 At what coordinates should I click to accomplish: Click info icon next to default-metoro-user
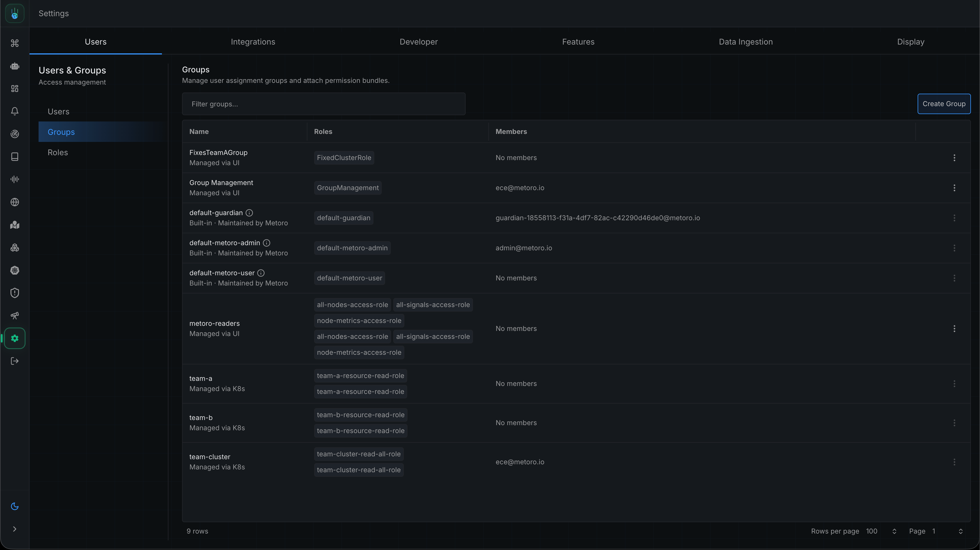(x=261, y=273)
